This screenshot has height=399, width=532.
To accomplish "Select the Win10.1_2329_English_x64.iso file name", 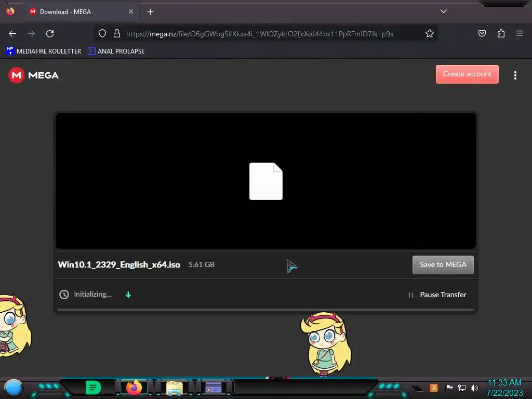I will click(119, 264).
